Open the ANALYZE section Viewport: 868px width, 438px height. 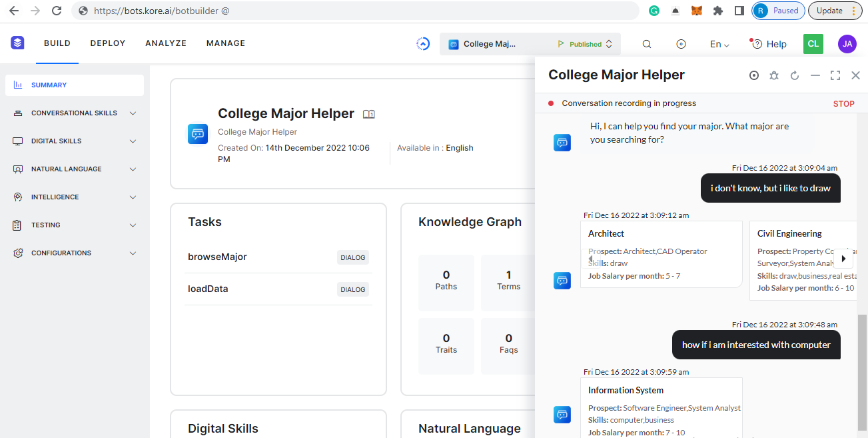(x=165, y=43)
